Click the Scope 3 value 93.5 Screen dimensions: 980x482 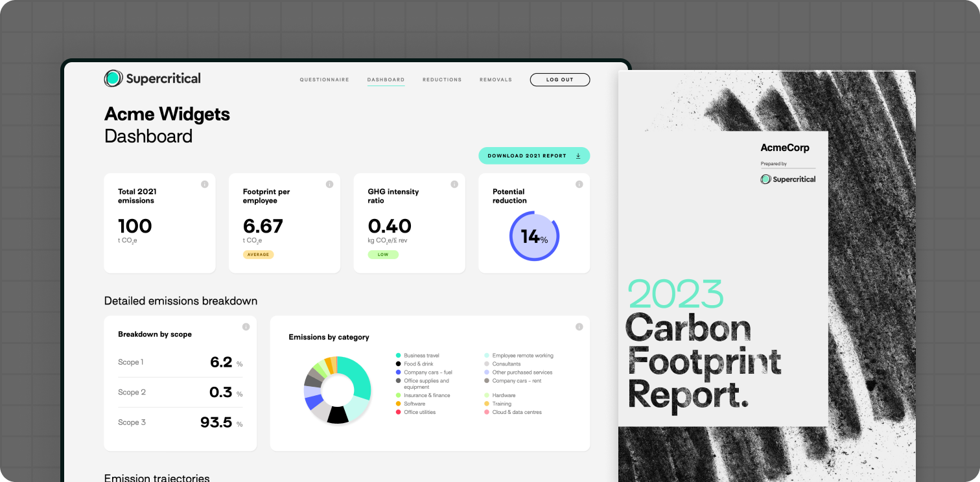tap(216, 422)
